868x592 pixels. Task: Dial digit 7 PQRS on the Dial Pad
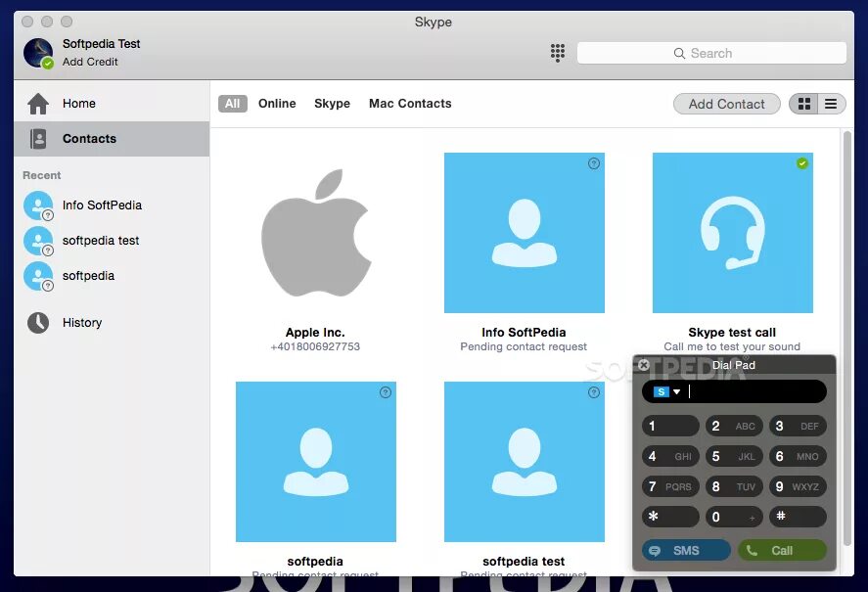pos(670,486)
